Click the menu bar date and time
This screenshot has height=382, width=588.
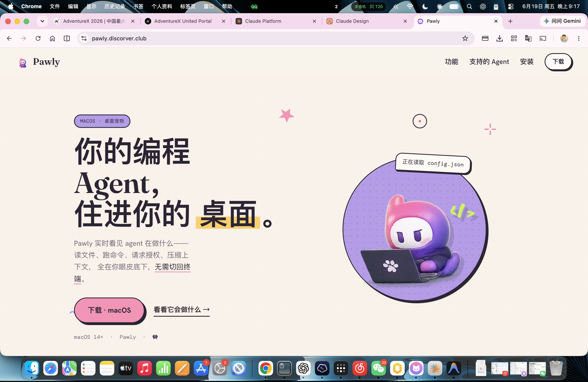(551, 6)
